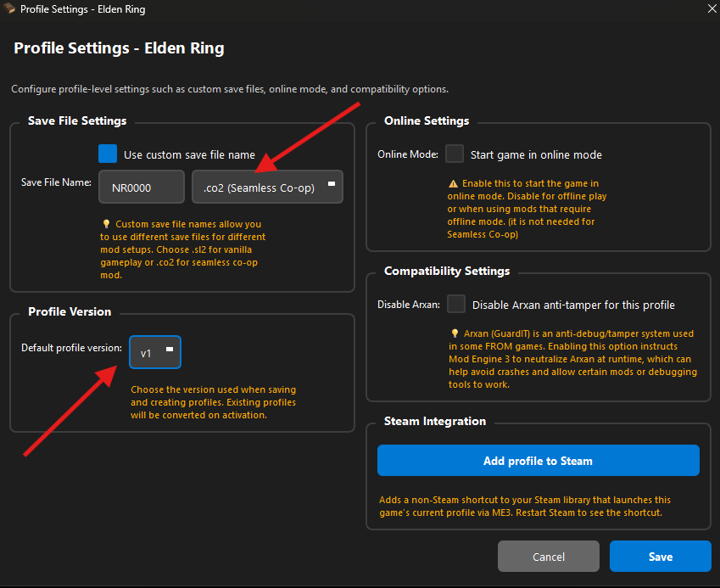Click the lightbulb icon beside the Arxan description
The image size is (720, 588).
[x=455, y=334]
